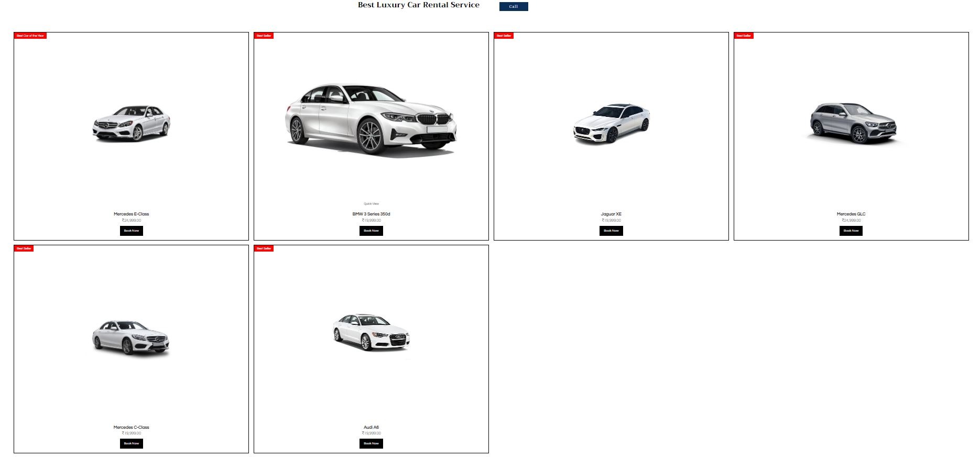Book the BMW 3 Series 350d
Viewport: 980px width, 457px height.
371,231
